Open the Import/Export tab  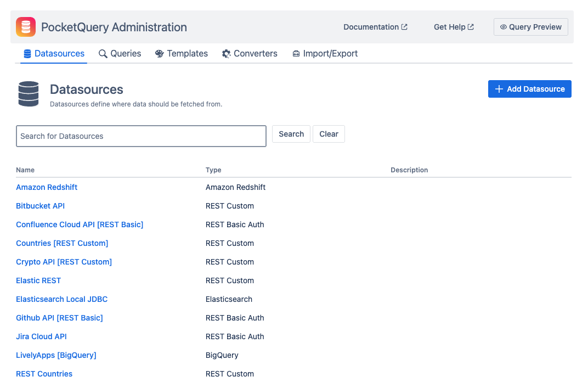point(325,53)
